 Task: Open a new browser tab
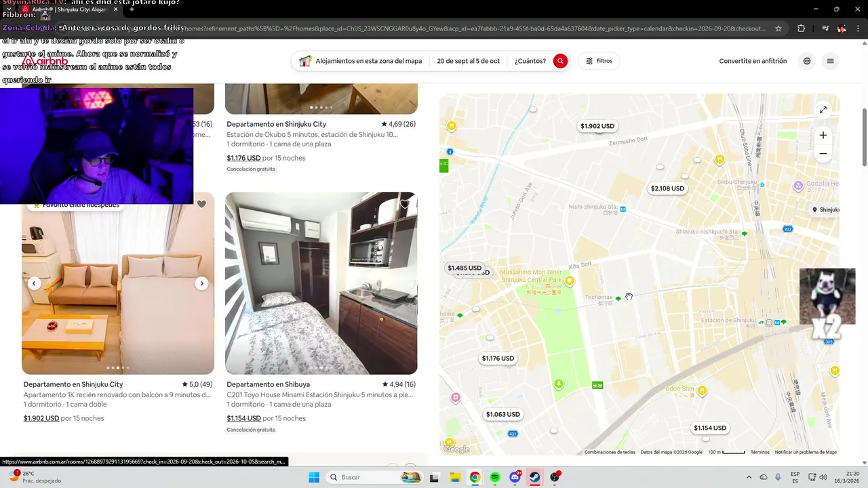click(132, 9)
